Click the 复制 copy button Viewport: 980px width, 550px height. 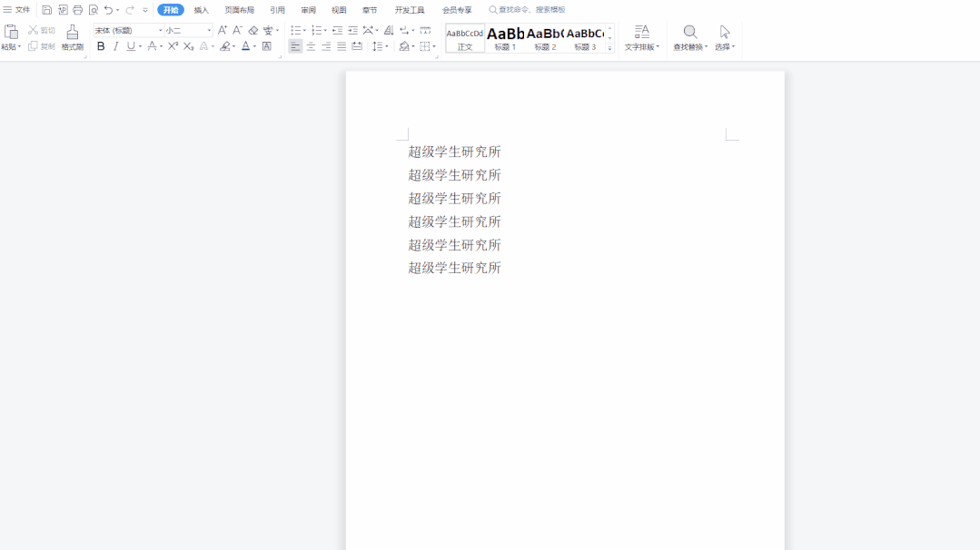42,46
